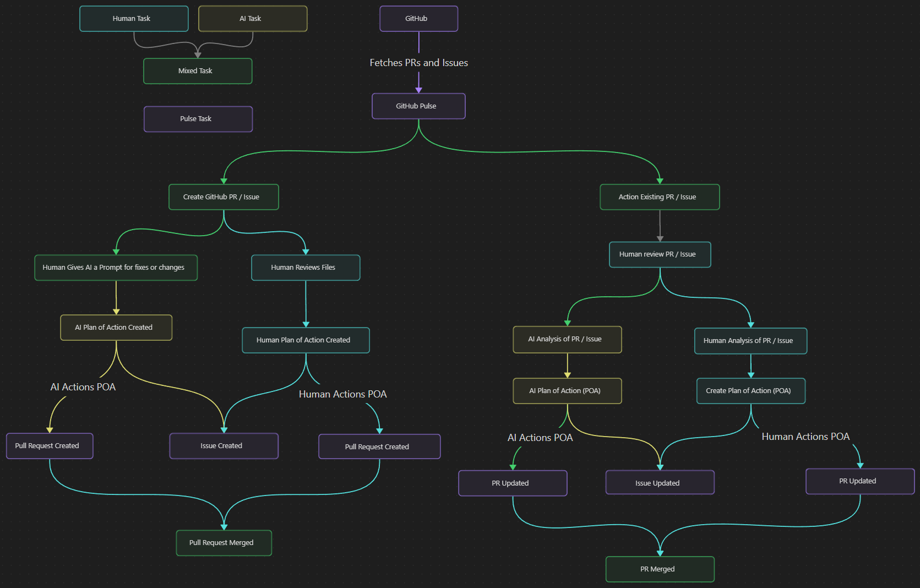
Task: Select the Create Plan of Action (POA) node
Action: click(751, 391)
